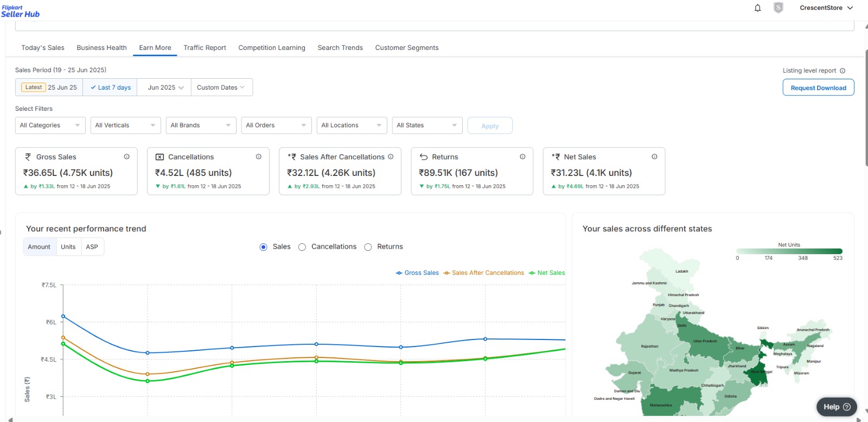Screen dimensions: 868x422
Task: Show info for Cancellations card
Action: pyautogui.click(x=259, y=156)
